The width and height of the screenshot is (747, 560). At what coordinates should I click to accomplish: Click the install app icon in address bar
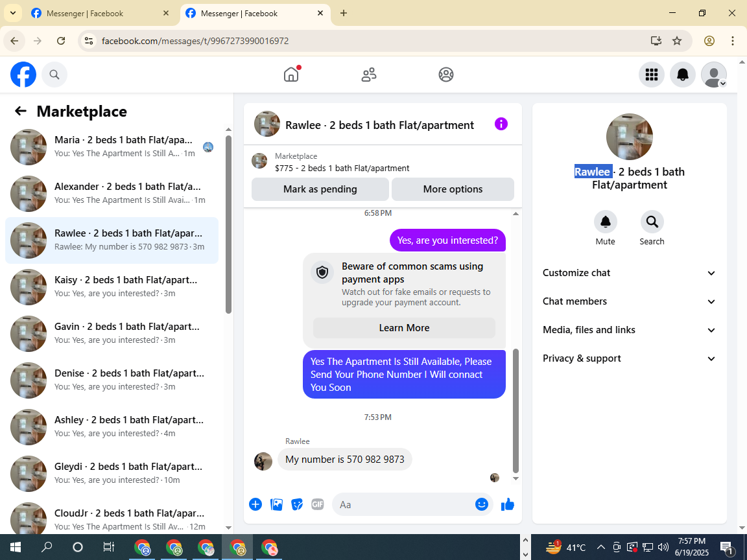(x=656, y=41)
